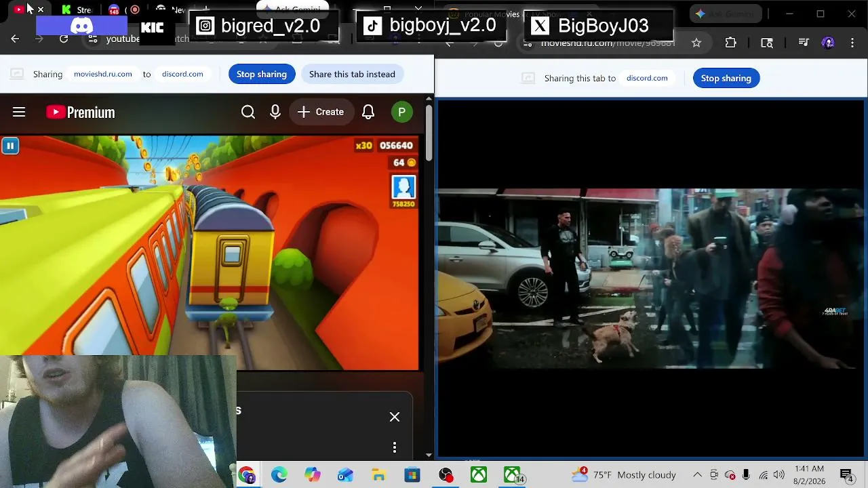
Task: Stop sharing in the left browser window
Action: [262, 74]
